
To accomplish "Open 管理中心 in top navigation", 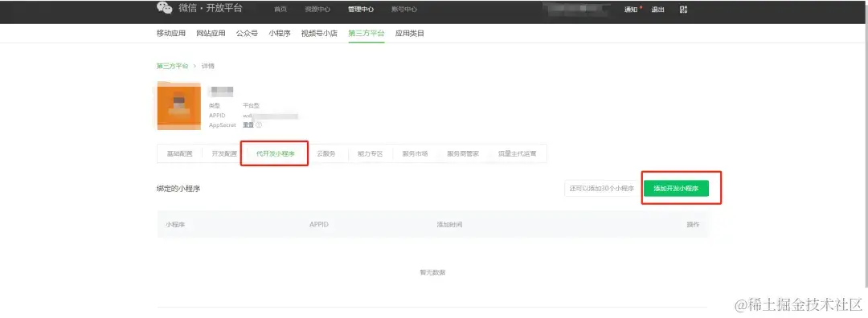I will pyautogui.click(x=361, y=10).
